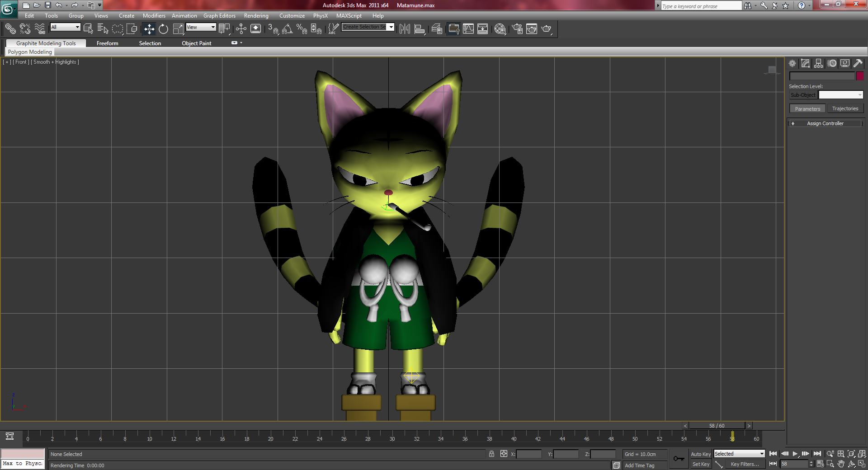This screenshot has height=470, width=868.
Task: Open the Hierarchy command panel
Action: pos(818,64)
